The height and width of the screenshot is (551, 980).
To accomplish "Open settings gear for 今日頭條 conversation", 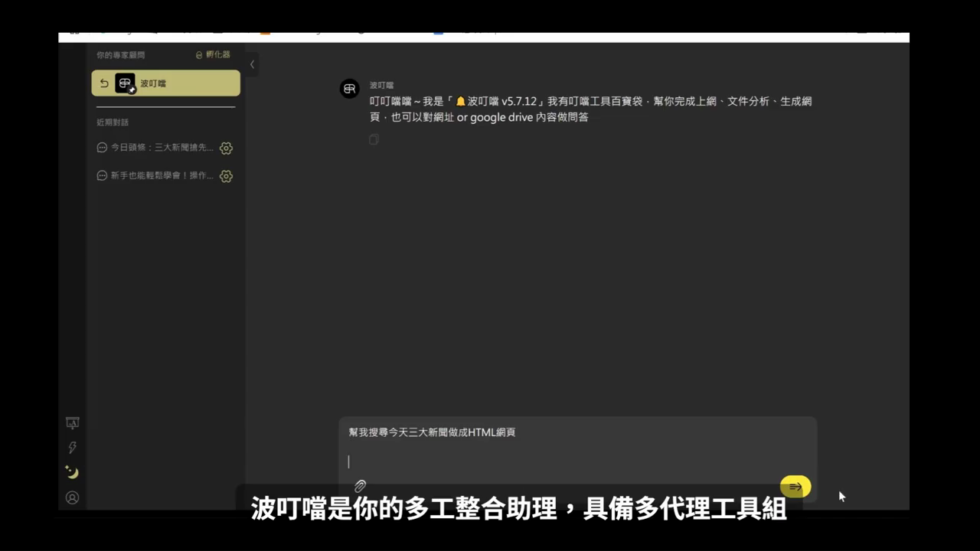I will pos(226,148).
